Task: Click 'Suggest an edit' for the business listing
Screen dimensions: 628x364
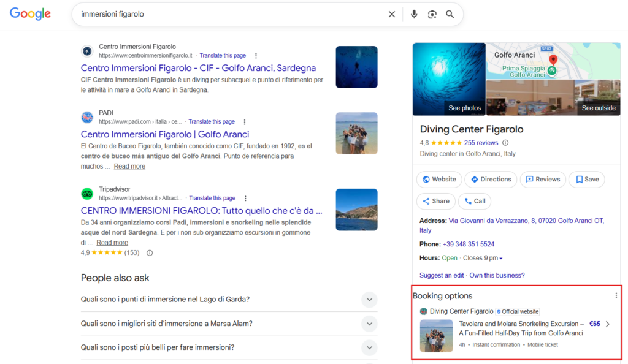Action: pos(442,275)
